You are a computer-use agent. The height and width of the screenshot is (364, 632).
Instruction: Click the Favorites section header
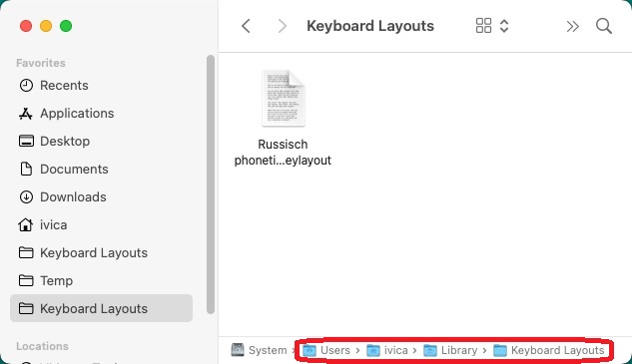[x=41, y=63]
